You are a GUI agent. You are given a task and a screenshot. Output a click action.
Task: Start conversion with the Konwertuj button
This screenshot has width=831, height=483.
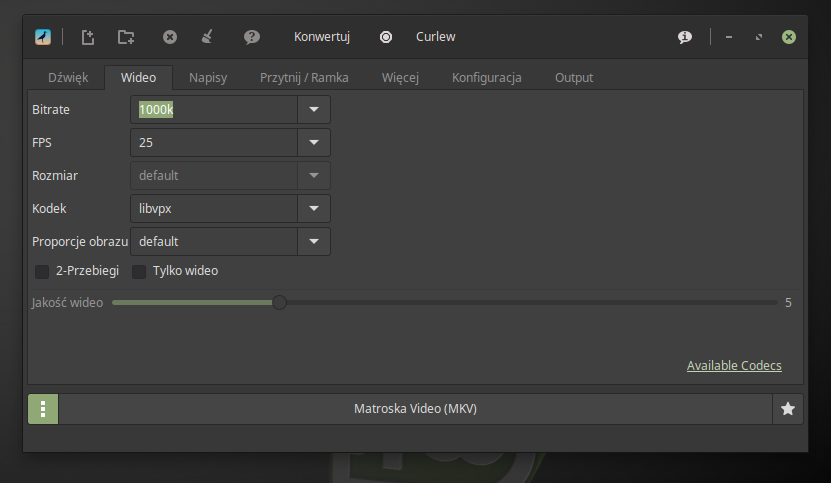click(322, 37)
